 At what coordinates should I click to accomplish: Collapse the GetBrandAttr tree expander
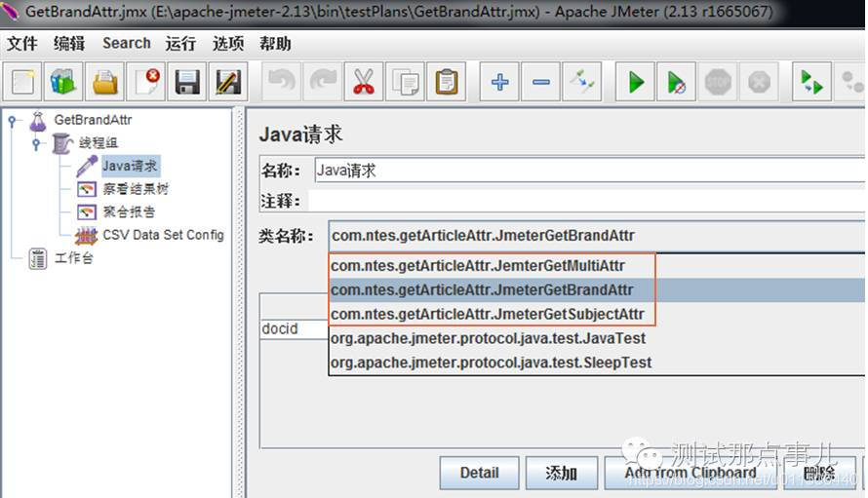[x=12, y=120]
